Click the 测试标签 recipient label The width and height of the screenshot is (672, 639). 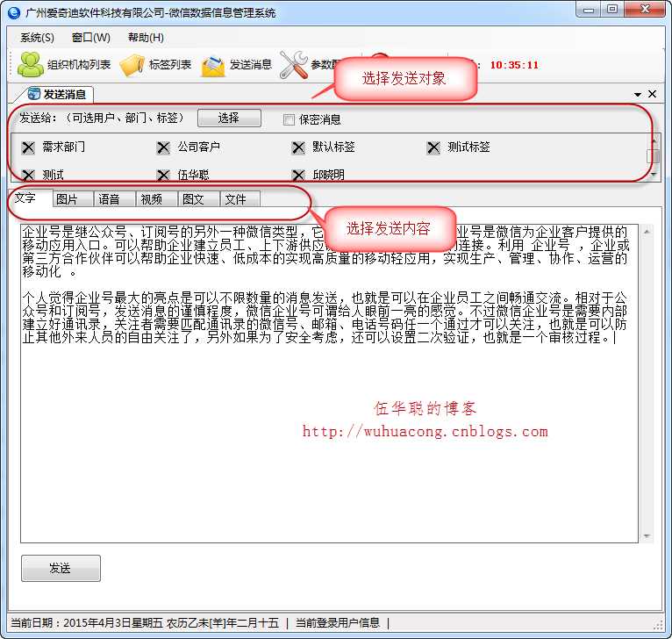point(468,147)
